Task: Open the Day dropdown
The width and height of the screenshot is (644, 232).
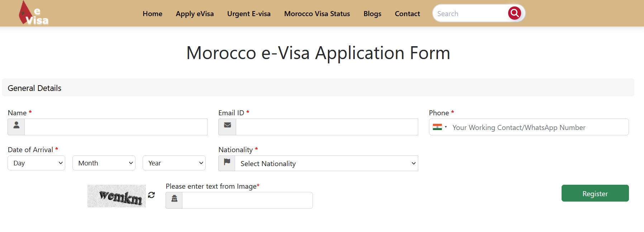Action: coord(36,163)
